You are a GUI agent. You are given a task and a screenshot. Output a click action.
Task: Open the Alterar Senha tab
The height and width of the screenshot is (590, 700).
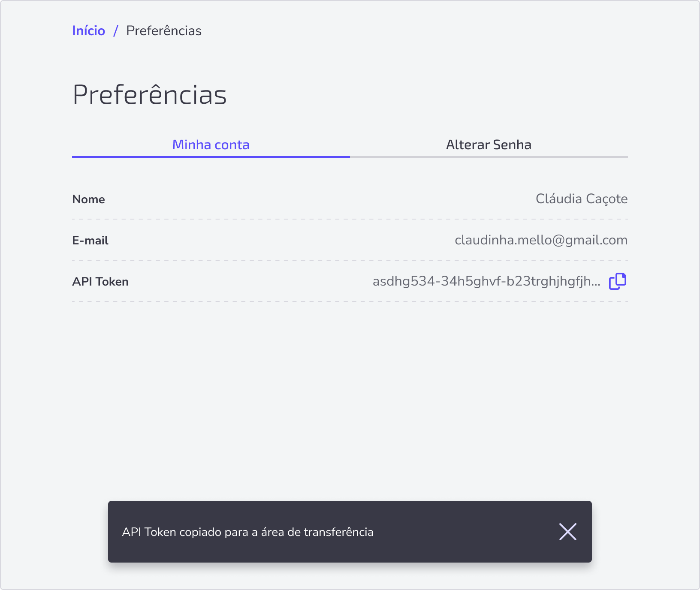coord(489,145)
